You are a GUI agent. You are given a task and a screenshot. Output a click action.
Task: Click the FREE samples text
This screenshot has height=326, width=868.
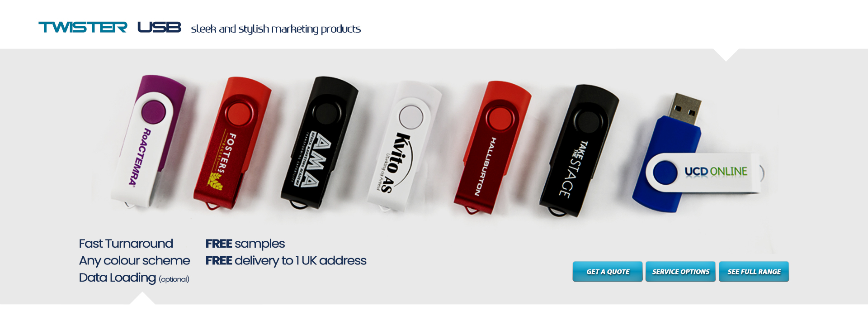click(x=245, y=244)
